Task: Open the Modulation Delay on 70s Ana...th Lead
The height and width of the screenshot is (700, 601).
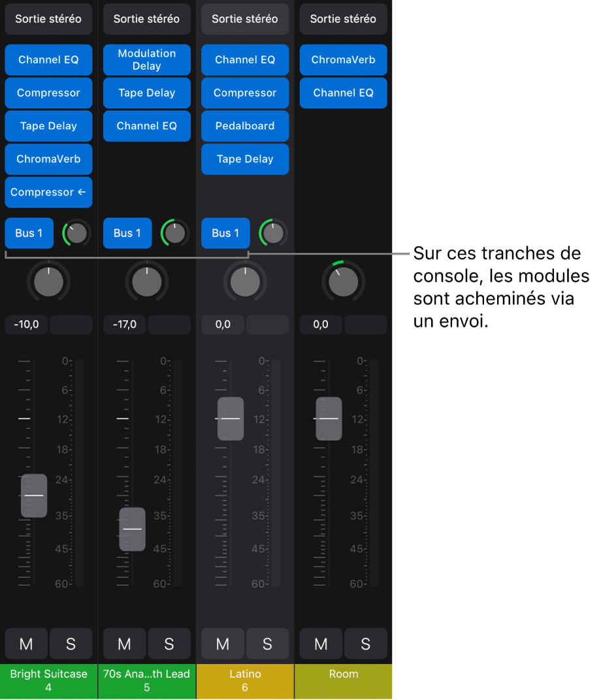Action: coord(146,59)
